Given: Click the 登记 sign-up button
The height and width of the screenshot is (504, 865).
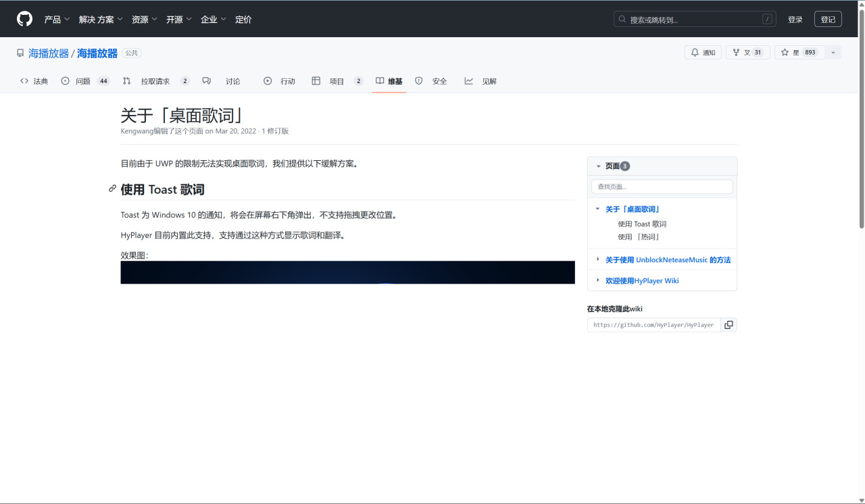Looking at the screenshot, I should pos(828,20).
